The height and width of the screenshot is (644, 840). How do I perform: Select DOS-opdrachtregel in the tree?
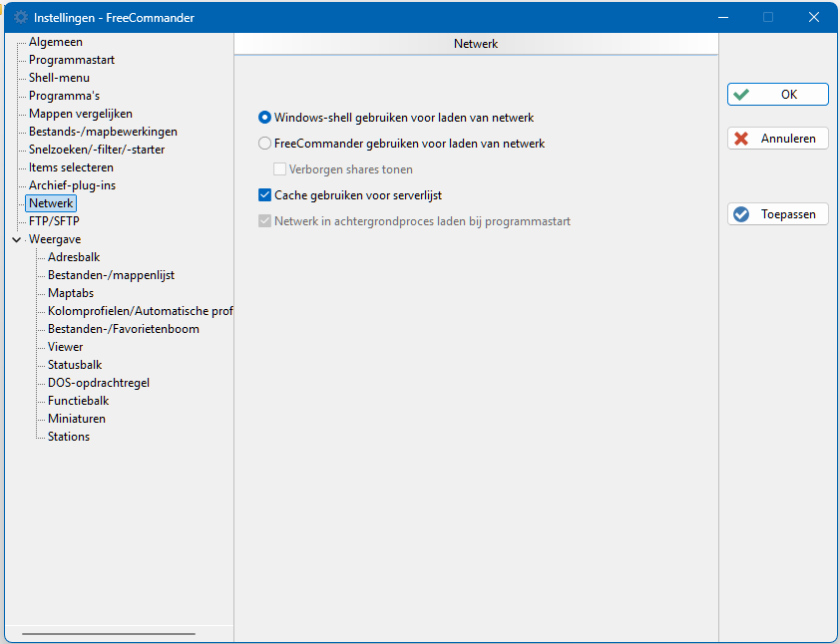tap(99, 383)
